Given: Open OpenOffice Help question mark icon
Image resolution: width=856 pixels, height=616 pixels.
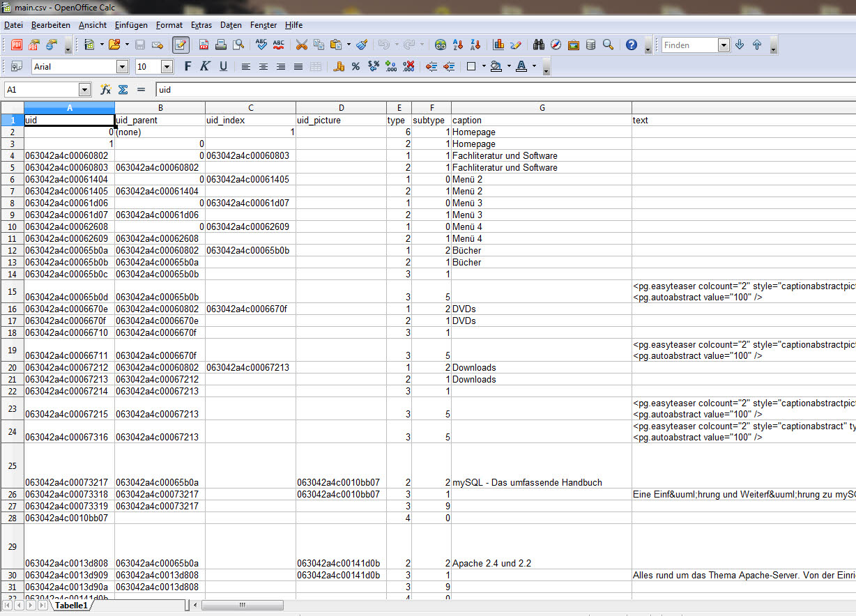Looking at the screenshot, I should 632,45.
